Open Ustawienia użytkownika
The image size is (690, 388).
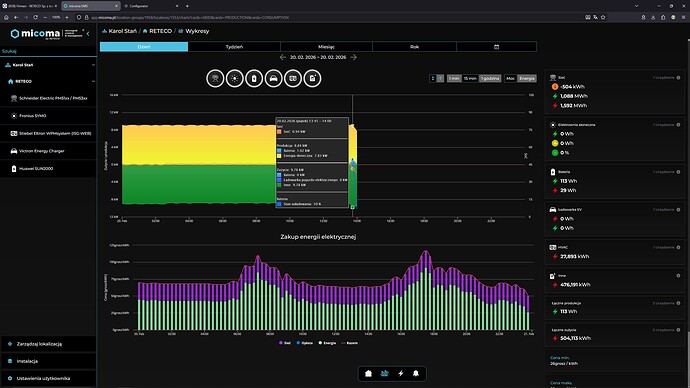tap(48, 378)
